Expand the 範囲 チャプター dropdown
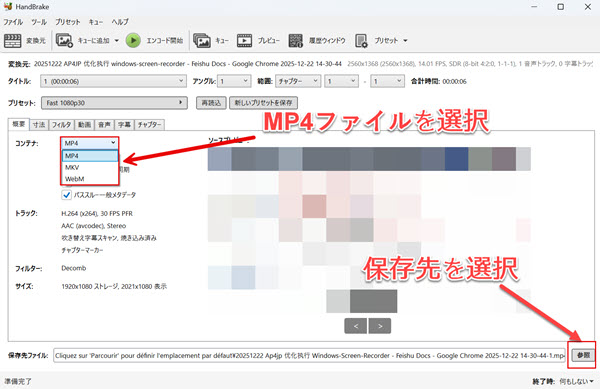The width and height of the screenshot is (600, 389). [x=298, y=81]
